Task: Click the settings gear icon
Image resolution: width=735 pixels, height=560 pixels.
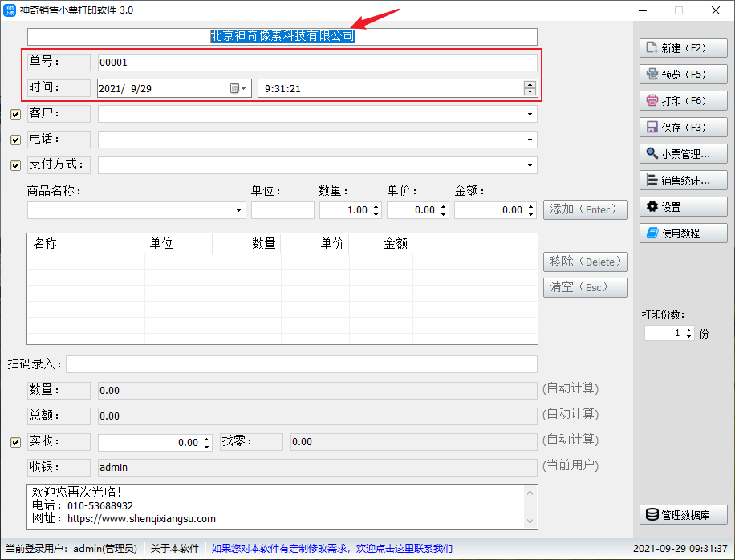Action: pyautogui.click(x=652, y=206)
